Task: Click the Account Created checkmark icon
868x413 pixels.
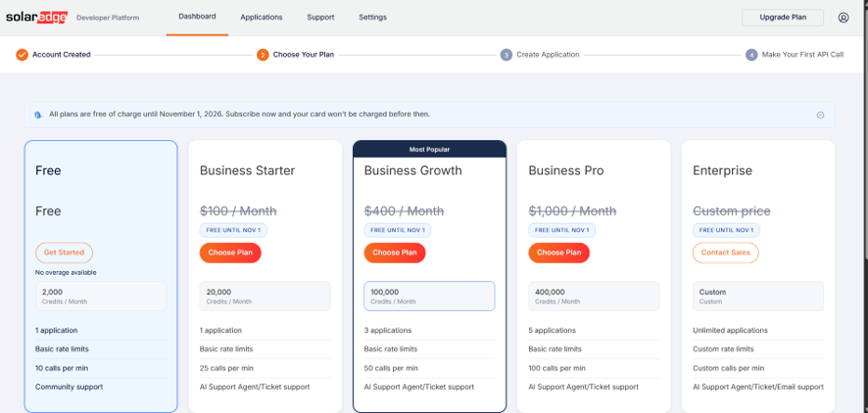Action: click(23, 55)
